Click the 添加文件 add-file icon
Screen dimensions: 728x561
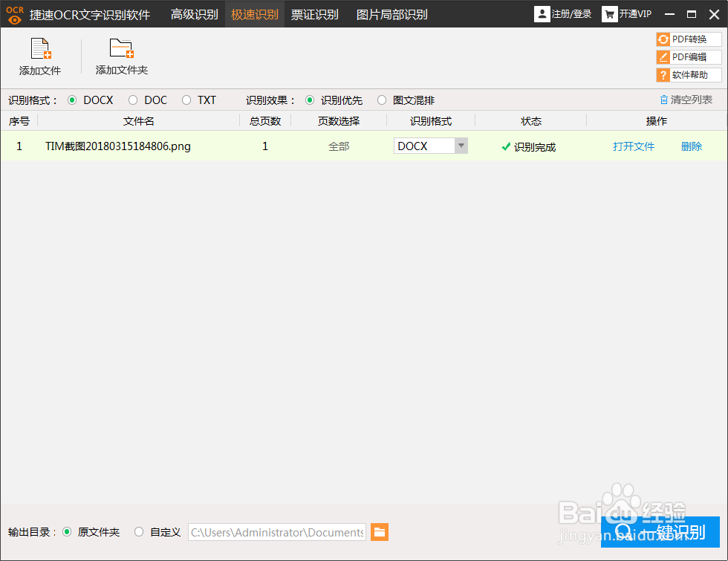pos(40,48)
